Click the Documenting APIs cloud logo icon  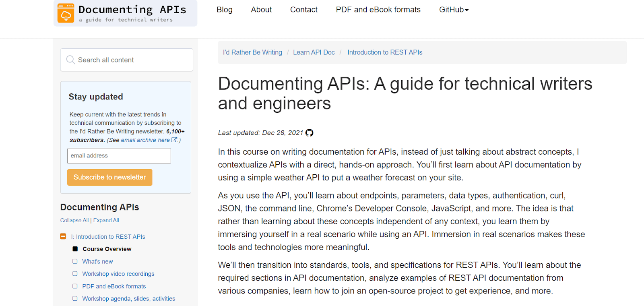pyautogui.click(x=66, y=13)
